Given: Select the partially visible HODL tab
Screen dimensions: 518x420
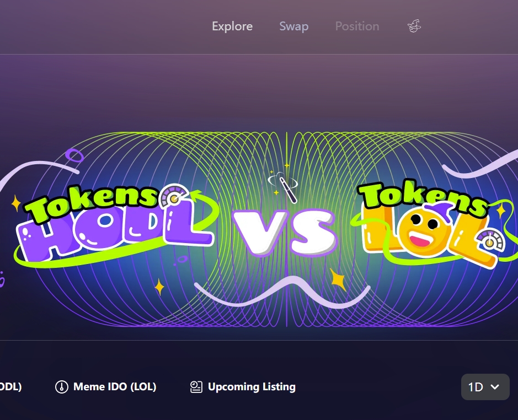Looking at the screenshot, I should [x=10, y=386].
